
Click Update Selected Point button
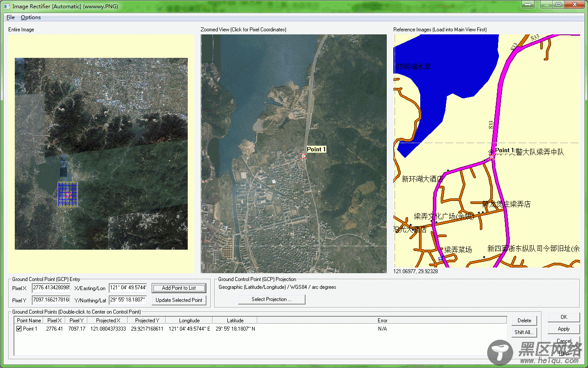179,300
